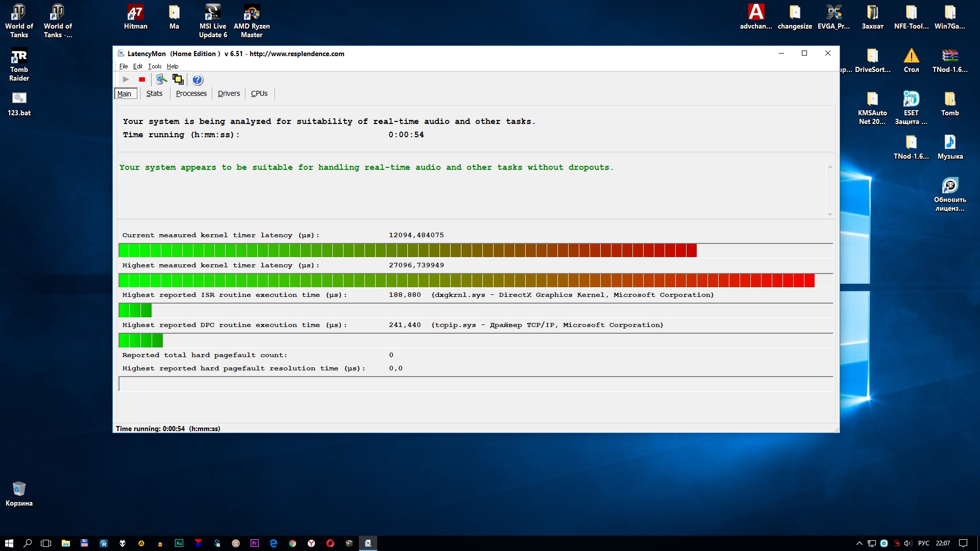Select the Drivers tab

229,93
